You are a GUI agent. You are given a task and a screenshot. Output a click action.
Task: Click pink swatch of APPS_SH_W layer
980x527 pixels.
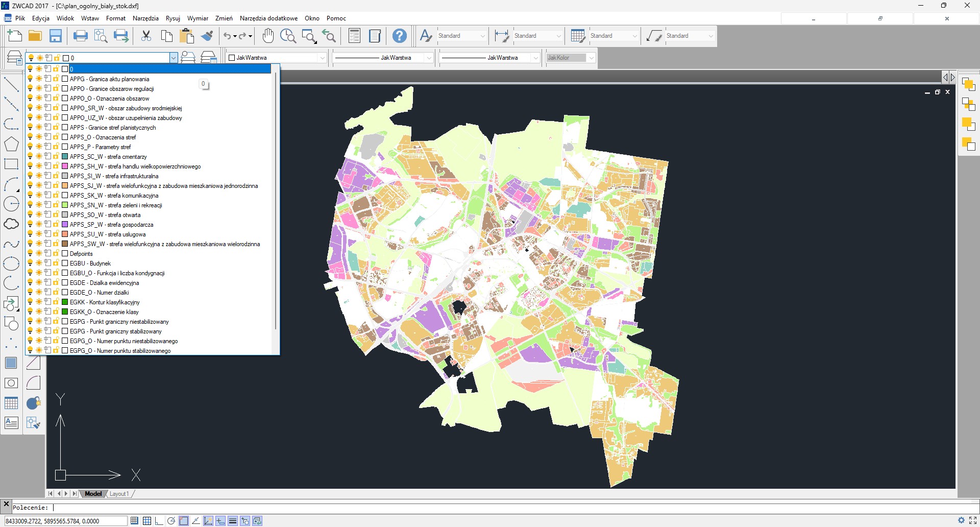point(65,166)
